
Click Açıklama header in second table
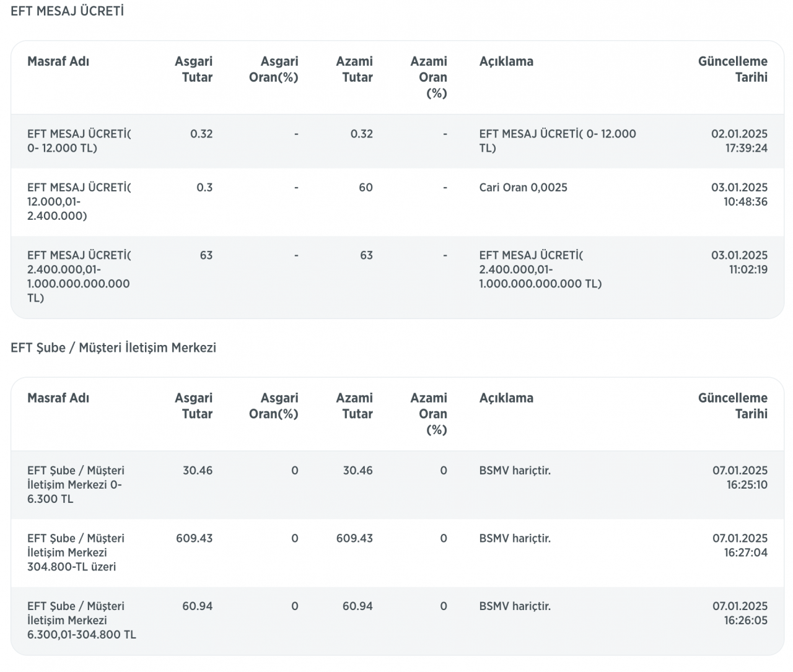click(x=506, y=398)
